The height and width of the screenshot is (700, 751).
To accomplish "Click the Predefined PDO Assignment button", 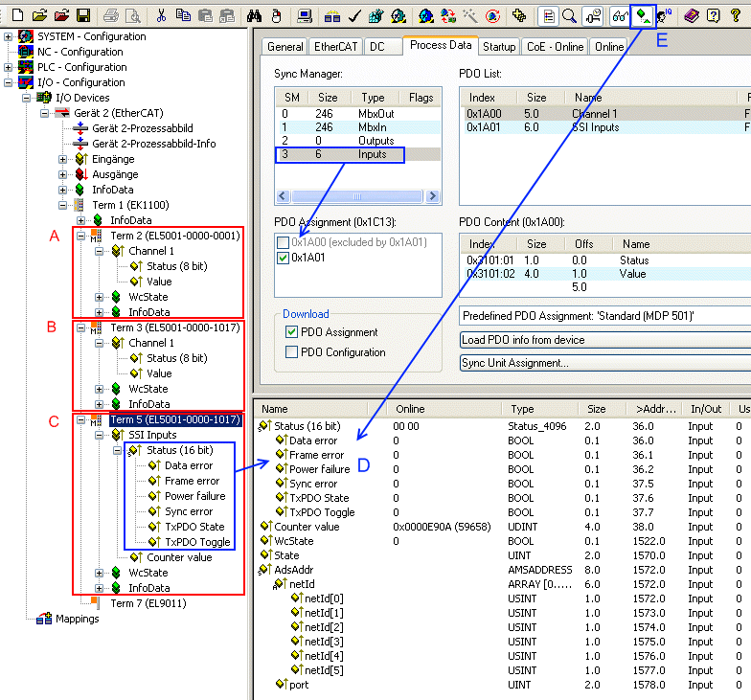I will click(x=605, y=316).
